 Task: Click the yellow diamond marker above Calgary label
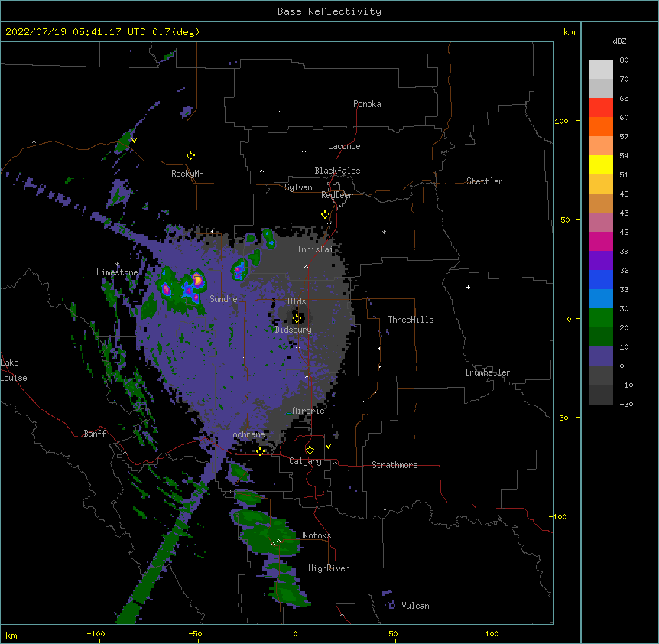(310, 450)
